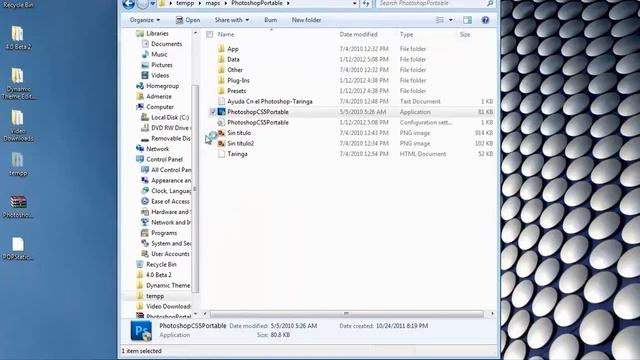The width and height of the screenshot is (640, 360).
Task: Open the Organize menu
Action: coord(144,20)
